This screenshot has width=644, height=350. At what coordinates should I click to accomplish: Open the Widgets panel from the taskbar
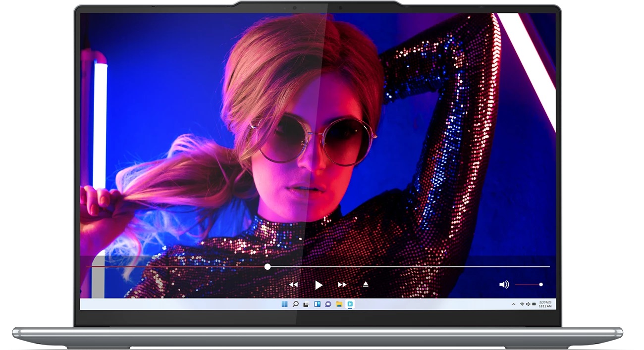[x=317, y=304]
